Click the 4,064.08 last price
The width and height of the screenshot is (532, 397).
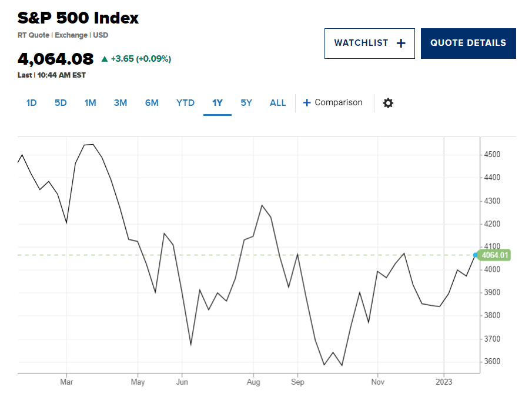(55, 59)
